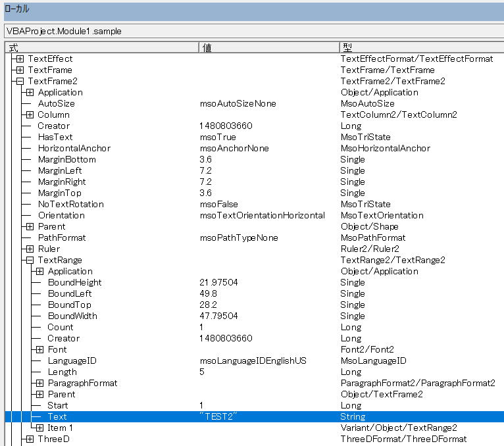504x446 pixels.
Task: Expand the Item 1 node
Action: pos(39,428)
